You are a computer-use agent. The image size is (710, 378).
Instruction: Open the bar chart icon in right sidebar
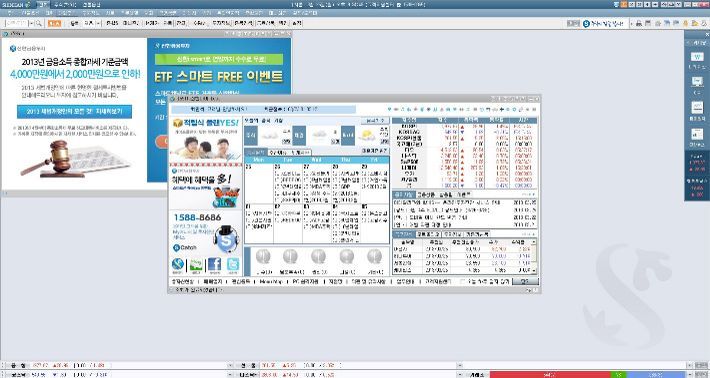(x=696, y=134)
